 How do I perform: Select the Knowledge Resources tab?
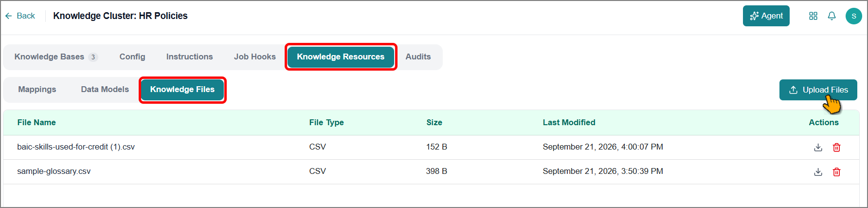(341, 57)
